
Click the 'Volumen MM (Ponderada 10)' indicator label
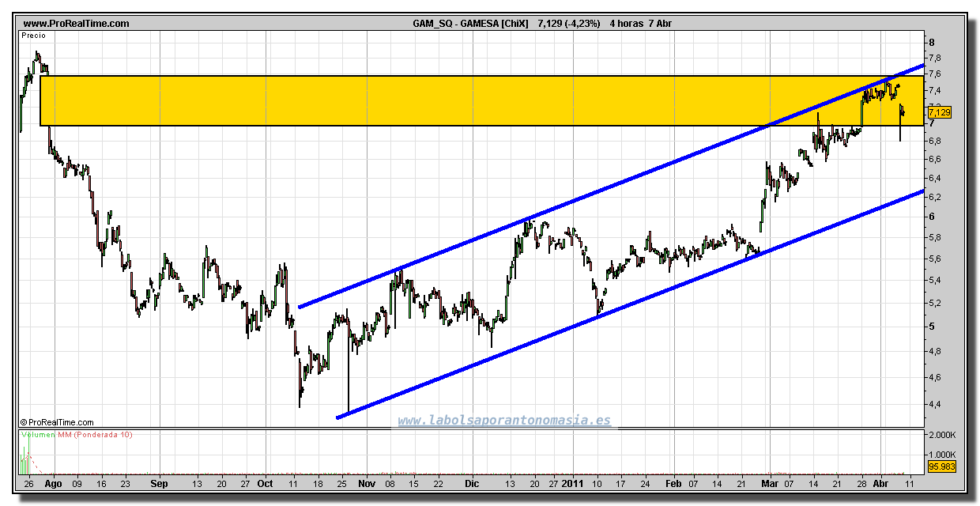pos(77,434)
